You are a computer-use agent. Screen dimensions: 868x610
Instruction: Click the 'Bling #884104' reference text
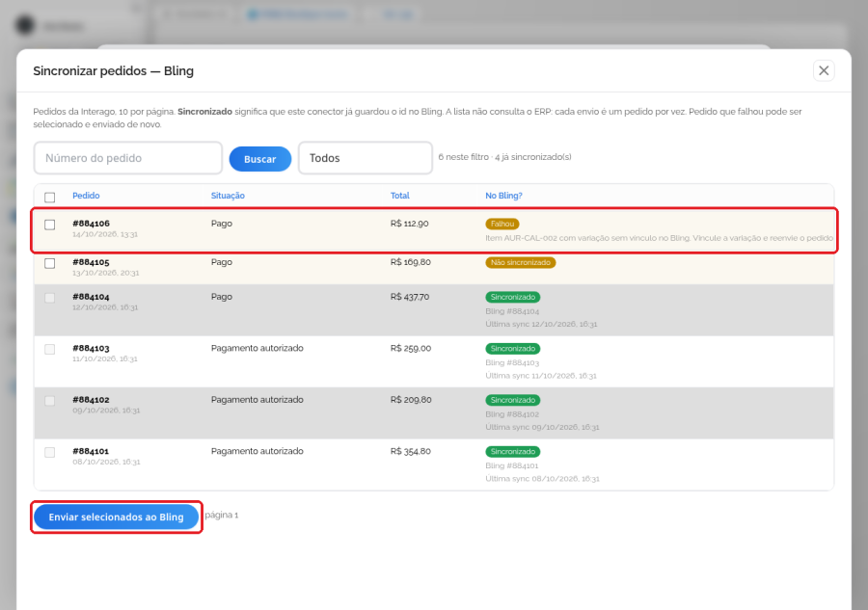coord(512,311)
